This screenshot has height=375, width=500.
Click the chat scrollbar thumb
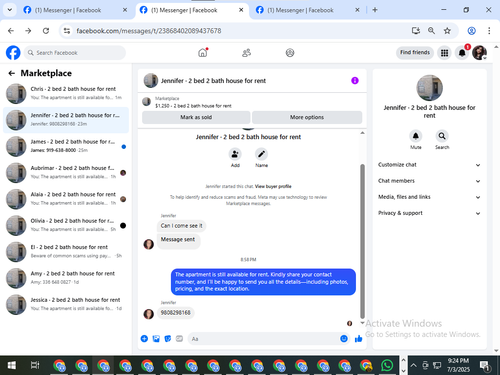tap(362, 242)
